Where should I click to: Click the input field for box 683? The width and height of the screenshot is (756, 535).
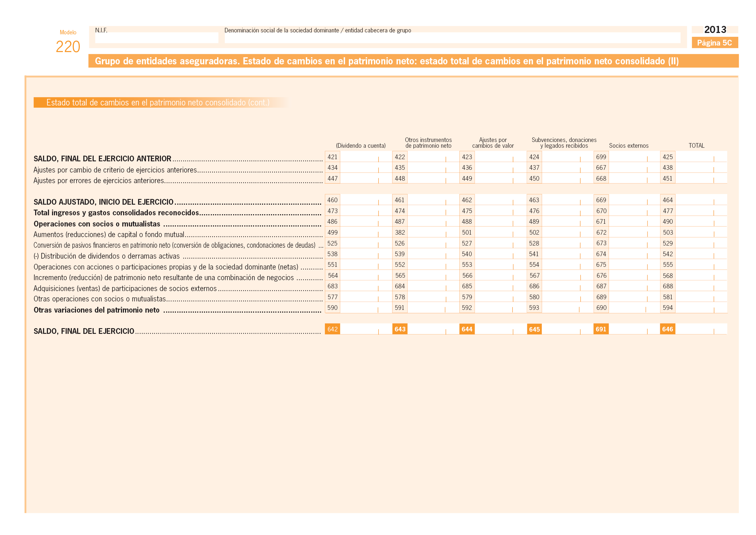click(366, 286)
